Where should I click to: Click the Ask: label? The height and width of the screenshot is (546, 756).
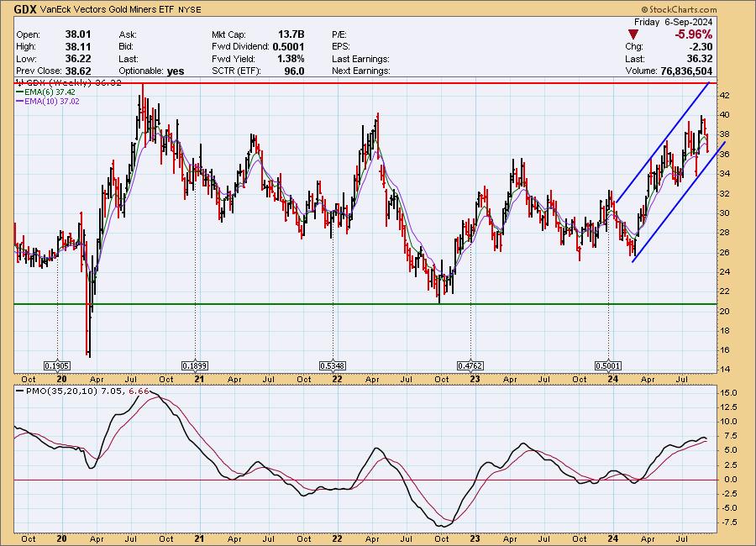pyautogui.click(x=128, y=34)
